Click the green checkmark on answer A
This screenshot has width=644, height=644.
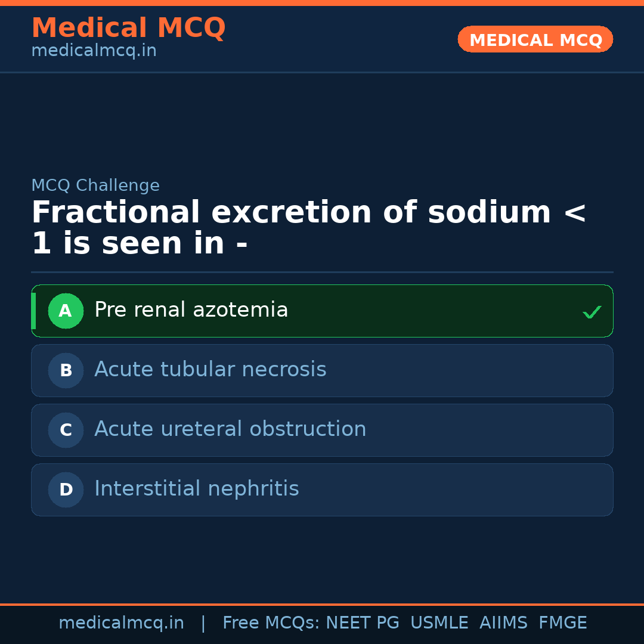pos(592,312)
